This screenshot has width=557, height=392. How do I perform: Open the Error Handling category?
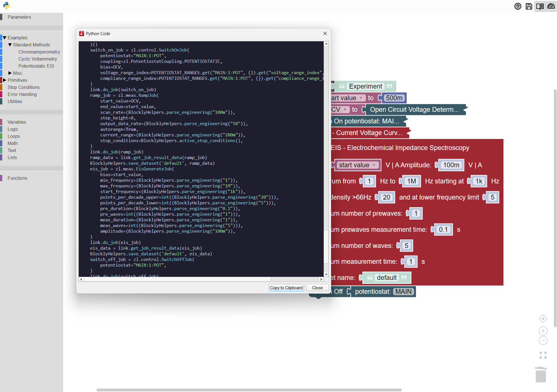(22, 94)
